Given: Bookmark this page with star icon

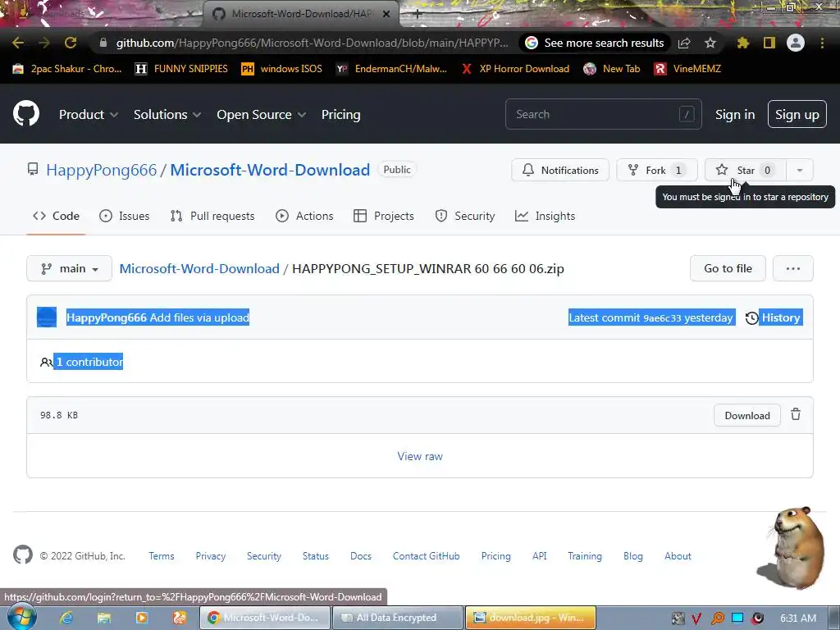Looking at the screenshot, I should tap(710, 43).
